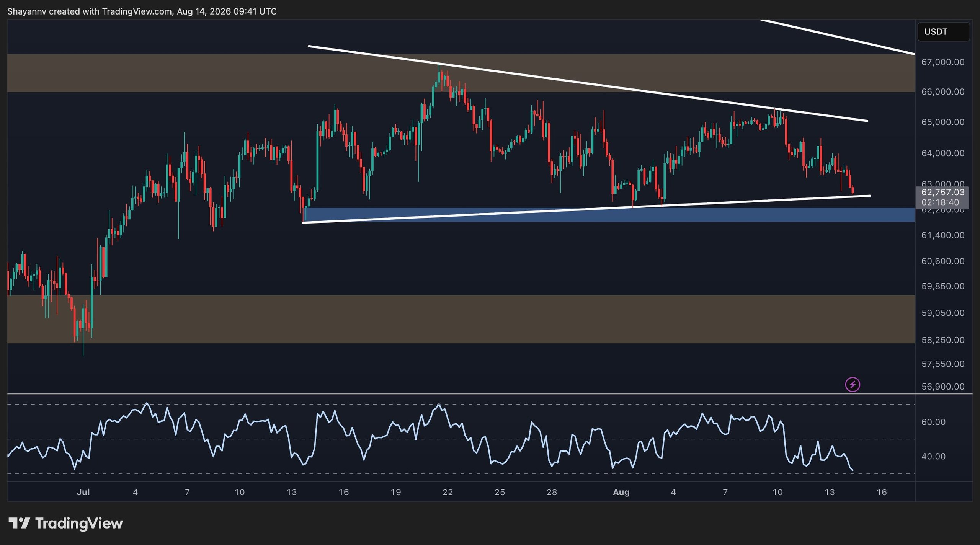Select the 19 date on time axis

(x=395, y=492)
